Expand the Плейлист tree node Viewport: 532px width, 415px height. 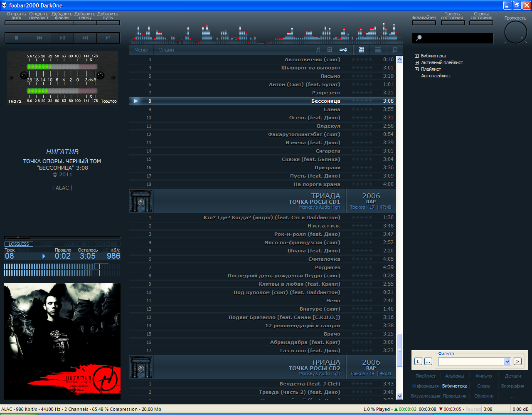(417, 69)
